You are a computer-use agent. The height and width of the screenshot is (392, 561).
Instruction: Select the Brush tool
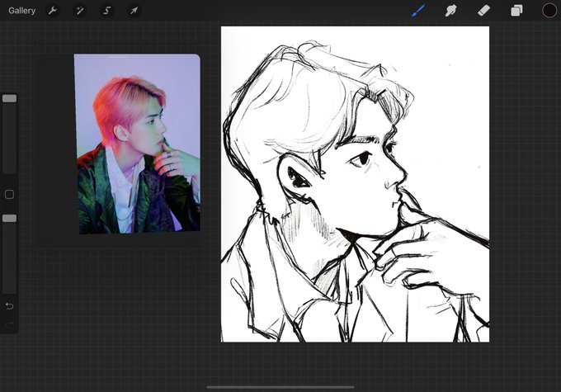418,11
